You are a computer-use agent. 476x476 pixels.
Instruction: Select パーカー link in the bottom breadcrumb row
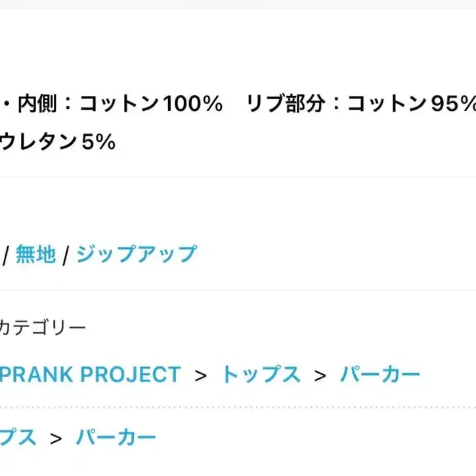[x=116, y=437]
